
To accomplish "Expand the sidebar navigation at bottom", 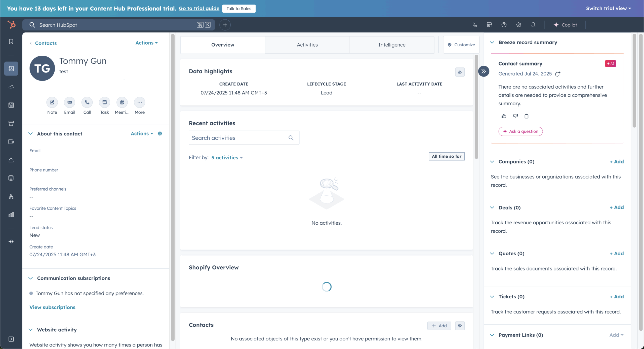I will [11, 339].
